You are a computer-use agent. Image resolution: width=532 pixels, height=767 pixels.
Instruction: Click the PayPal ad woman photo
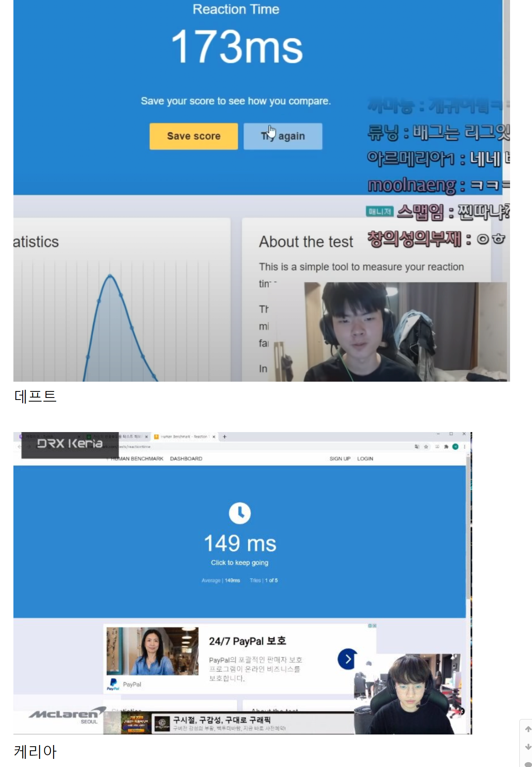tap(152, 651)
